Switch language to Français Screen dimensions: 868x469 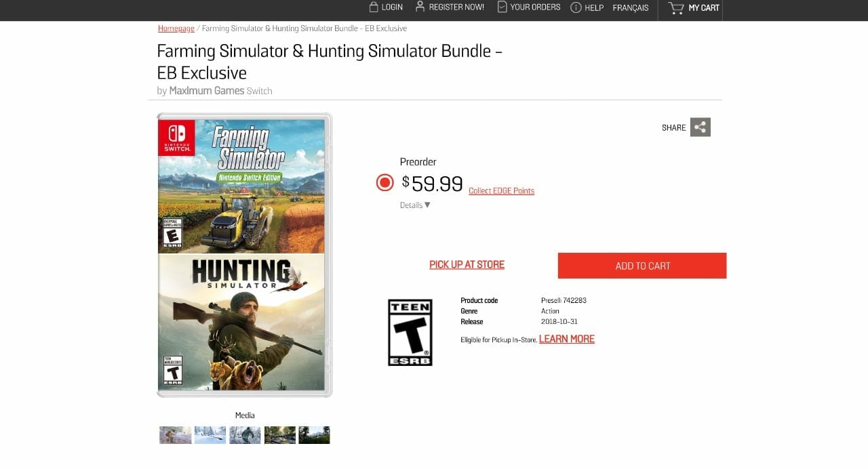[631, 8]
